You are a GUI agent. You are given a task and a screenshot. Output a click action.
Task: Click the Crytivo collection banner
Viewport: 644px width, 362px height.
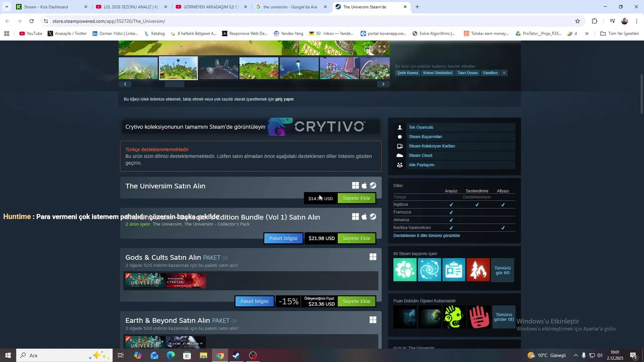coord(251,127)
